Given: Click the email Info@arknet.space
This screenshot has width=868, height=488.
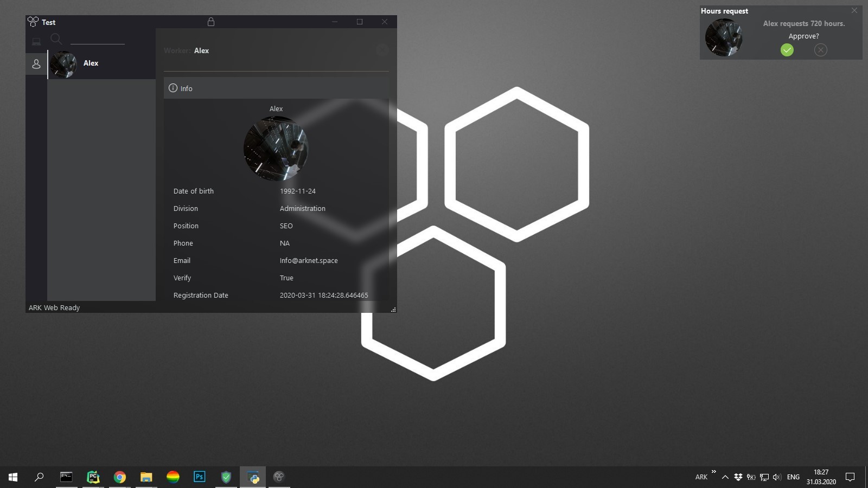Looking at the screenshot, I should click(309, 260).
